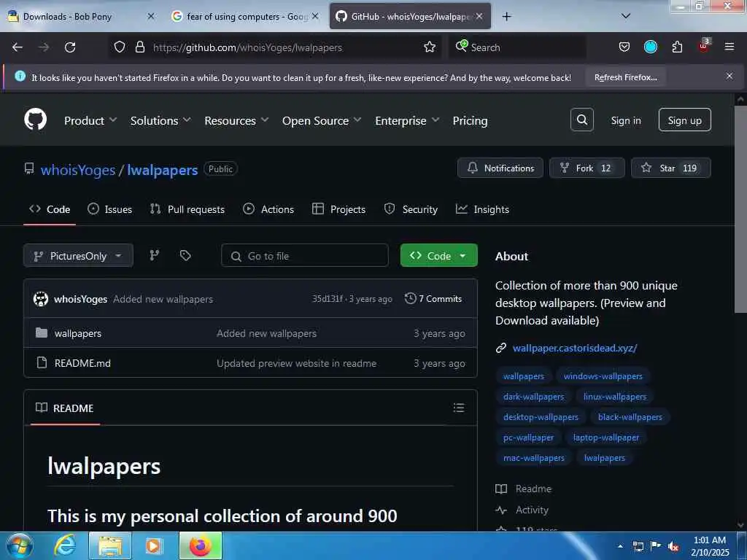This screenshot has width=747, height=560.
Task: Open the README.md file
Action: click(x=82, y=363)
